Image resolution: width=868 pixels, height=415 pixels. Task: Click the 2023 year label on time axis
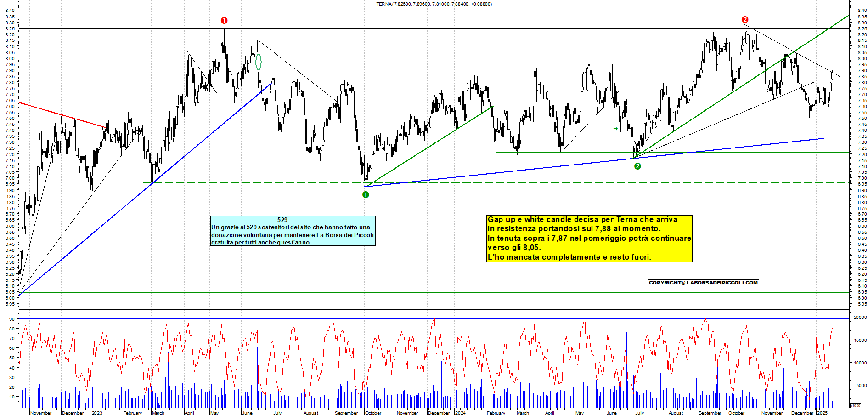coord(97,413)
